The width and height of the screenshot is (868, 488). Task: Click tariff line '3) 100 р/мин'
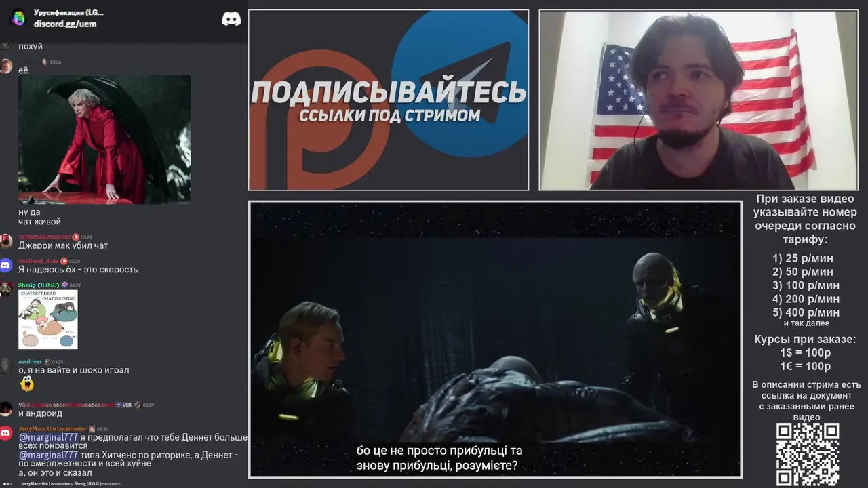pyautogui.click(x=806, y=285)
